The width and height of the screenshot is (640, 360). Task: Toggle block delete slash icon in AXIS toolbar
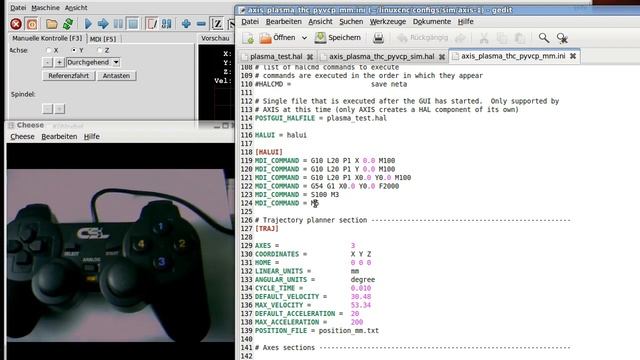151,24
